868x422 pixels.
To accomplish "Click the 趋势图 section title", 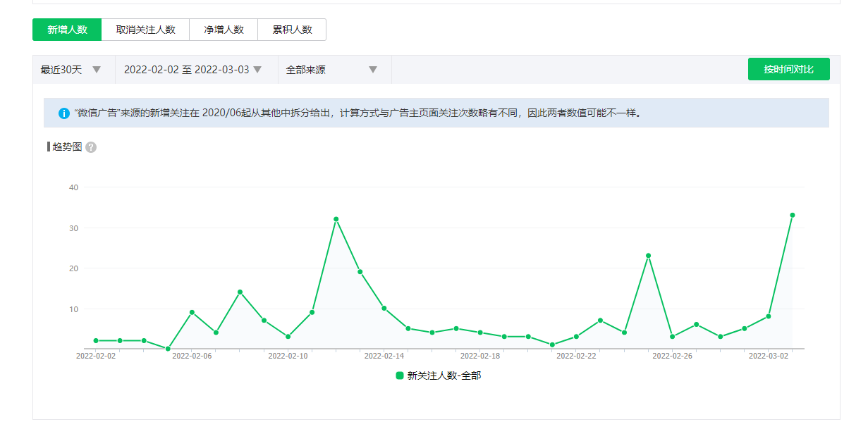I will [x=67, y=147].
